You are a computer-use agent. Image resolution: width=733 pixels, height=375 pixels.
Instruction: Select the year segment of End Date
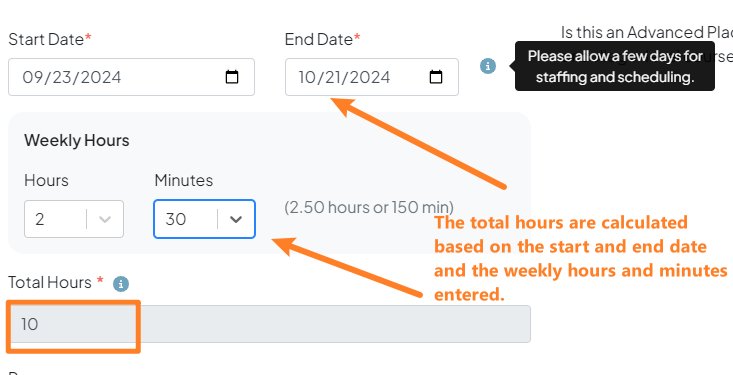(x=369, y=77)
